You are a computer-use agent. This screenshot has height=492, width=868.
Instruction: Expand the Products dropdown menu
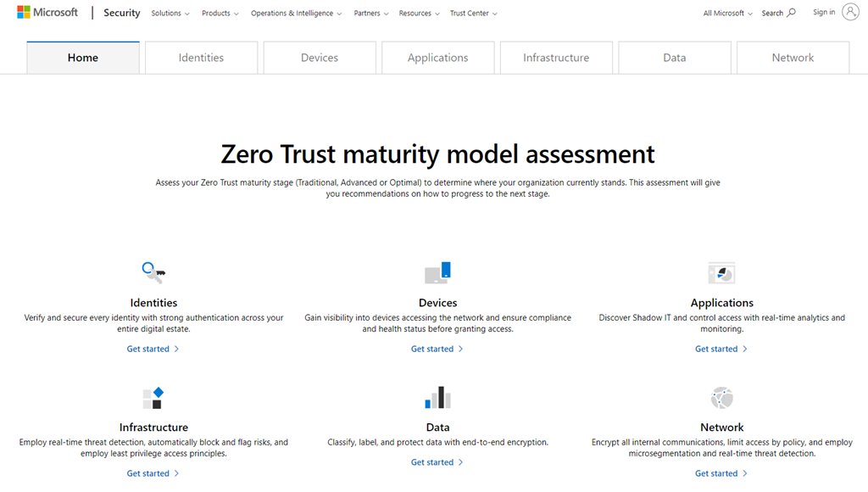point(220,14)
